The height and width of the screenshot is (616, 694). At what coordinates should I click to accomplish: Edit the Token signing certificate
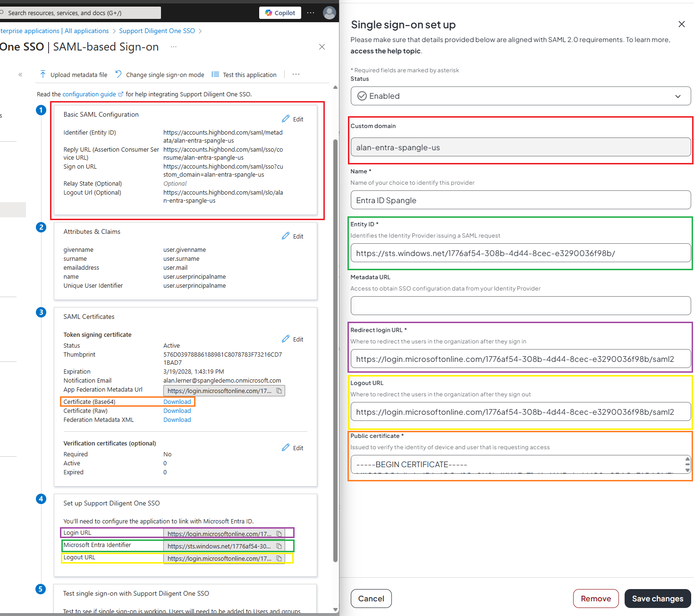pos(293,339)
